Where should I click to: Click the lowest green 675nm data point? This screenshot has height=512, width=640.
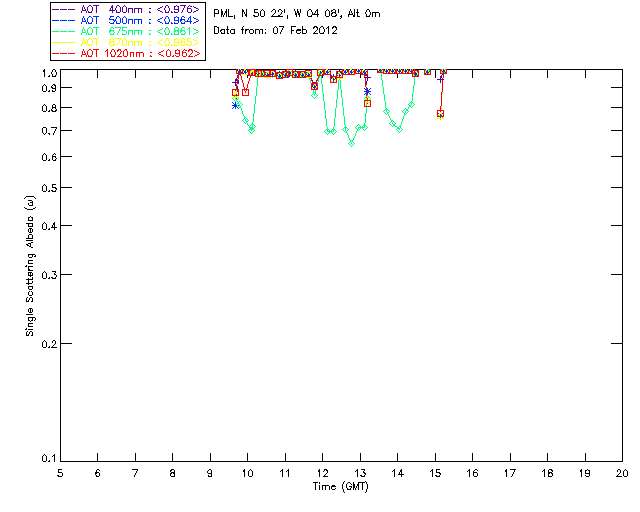click(351, 143)
